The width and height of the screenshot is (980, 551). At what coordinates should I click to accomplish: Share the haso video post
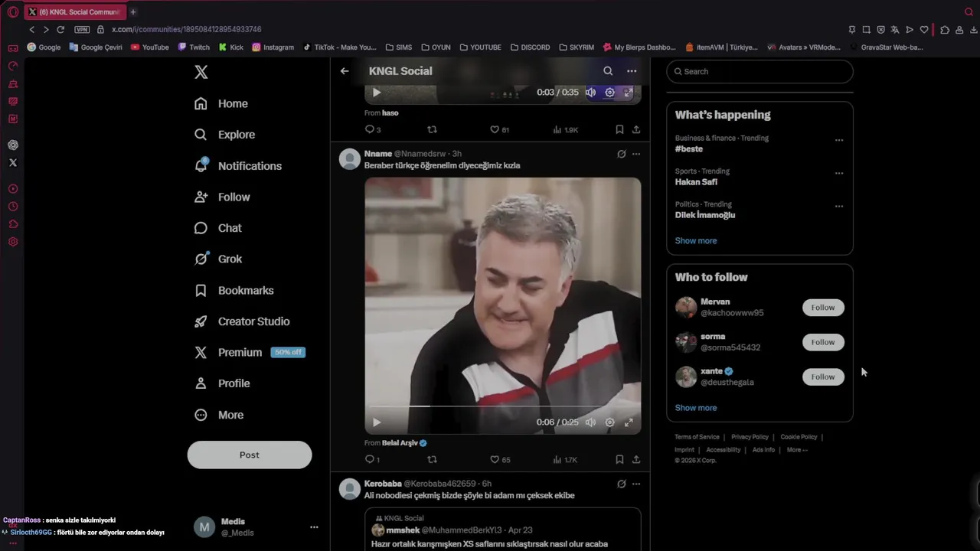(x=636, y=129)
